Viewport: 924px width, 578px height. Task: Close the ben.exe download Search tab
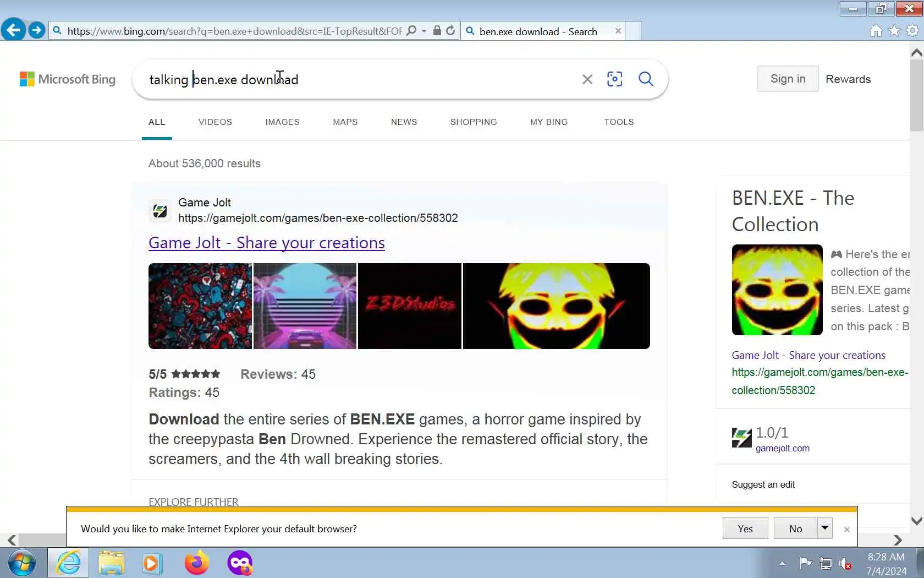point(618,31)
